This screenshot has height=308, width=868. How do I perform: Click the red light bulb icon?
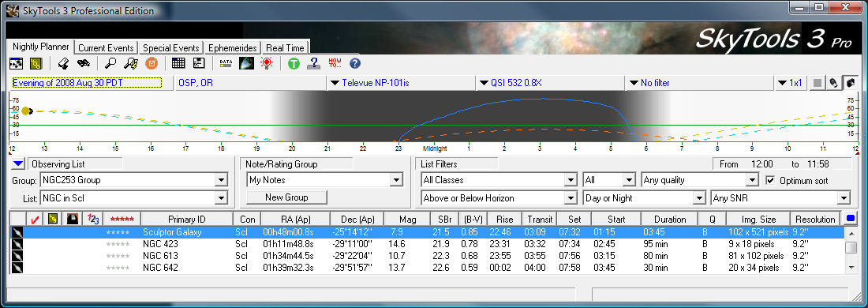point(267,63)
